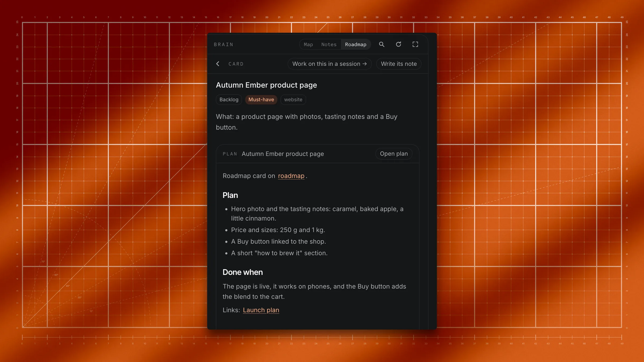Click bullet 'A Buy button linked to the shop.'
Image resolution: width=644 pixels, height=362 pixels.
279,242
